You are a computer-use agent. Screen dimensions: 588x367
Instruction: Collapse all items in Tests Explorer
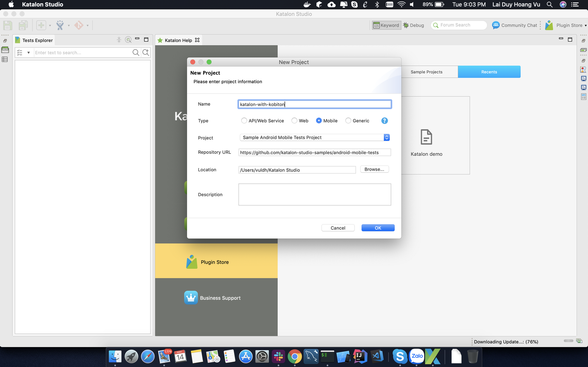(119, 40)
